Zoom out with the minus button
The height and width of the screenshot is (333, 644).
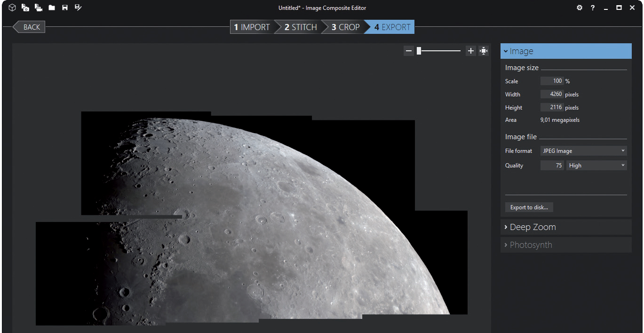409,51
